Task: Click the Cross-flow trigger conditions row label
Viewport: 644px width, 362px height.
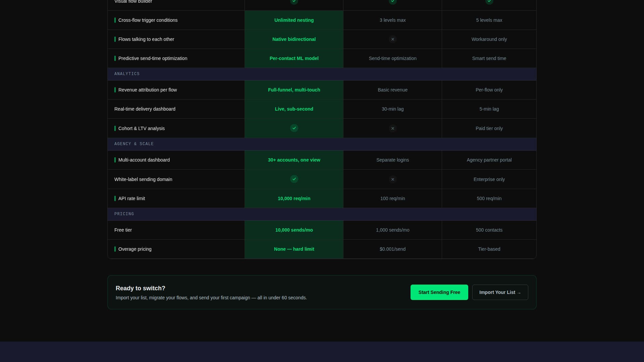Action: 148,20
